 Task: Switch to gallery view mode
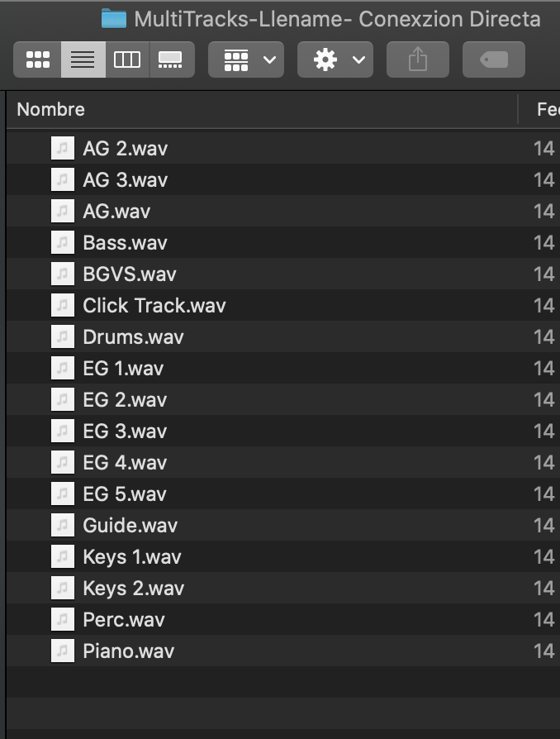(172, 60)
